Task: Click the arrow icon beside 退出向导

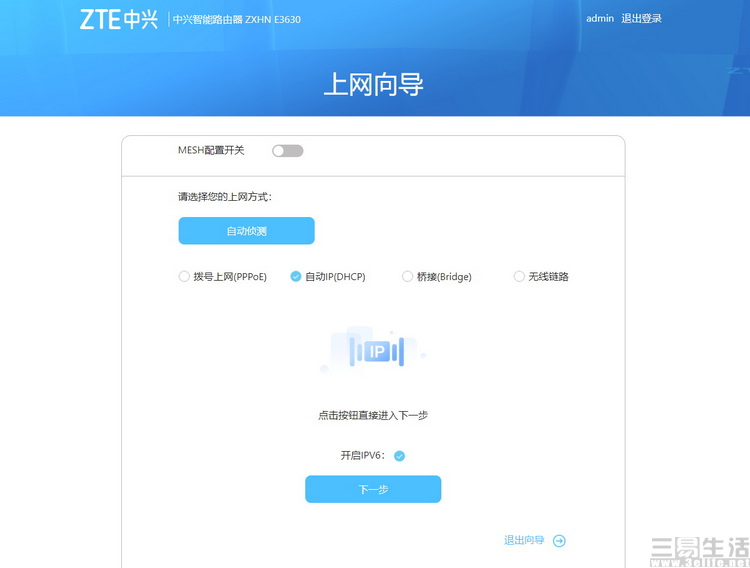Action: (559, 541)
